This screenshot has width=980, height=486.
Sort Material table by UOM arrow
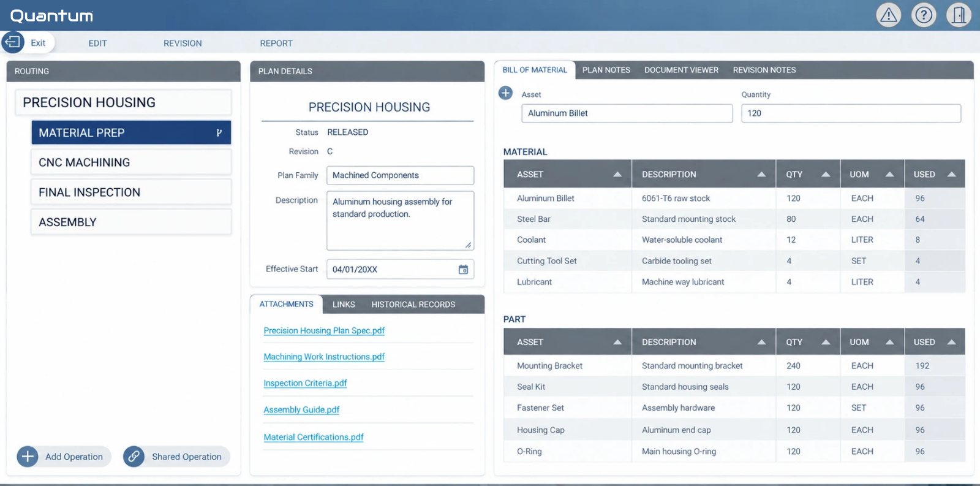pyautogui.click(x=889, y=175)
